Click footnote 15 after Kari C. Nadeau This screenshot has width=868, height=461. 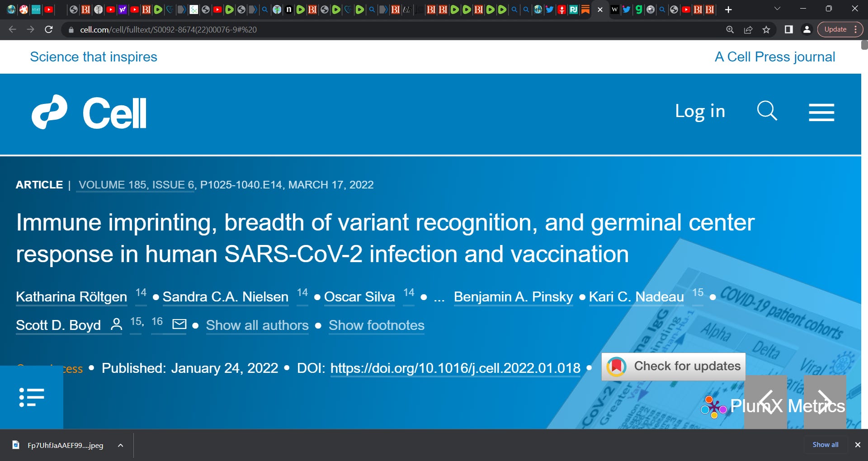[x=698, y=293]
